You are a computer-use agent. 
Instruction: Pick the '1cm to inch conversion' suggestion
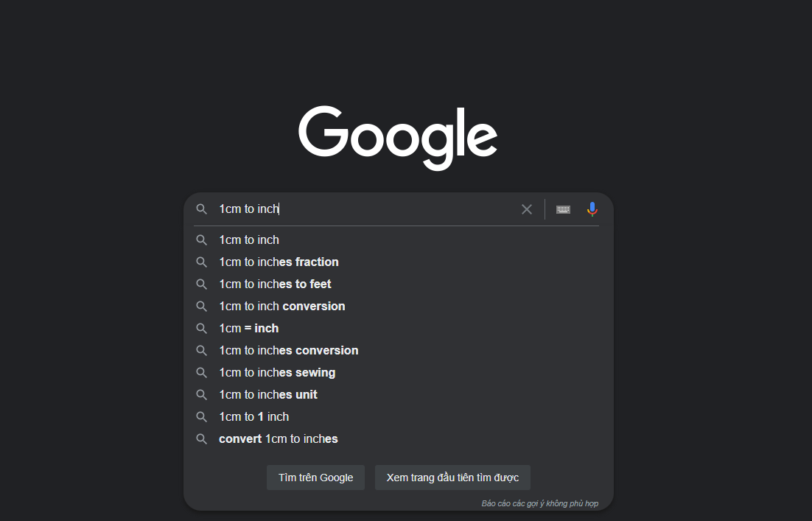281,307
